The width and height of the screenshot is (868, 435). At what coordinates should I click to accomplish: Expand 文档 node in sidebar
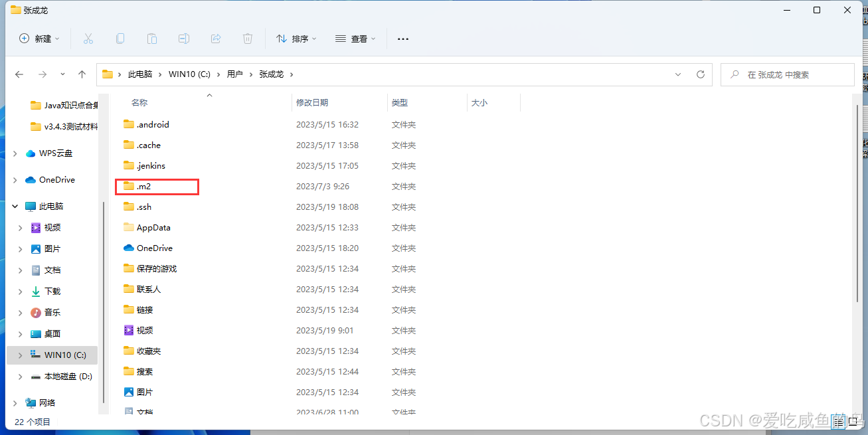[x=21, y=270]
